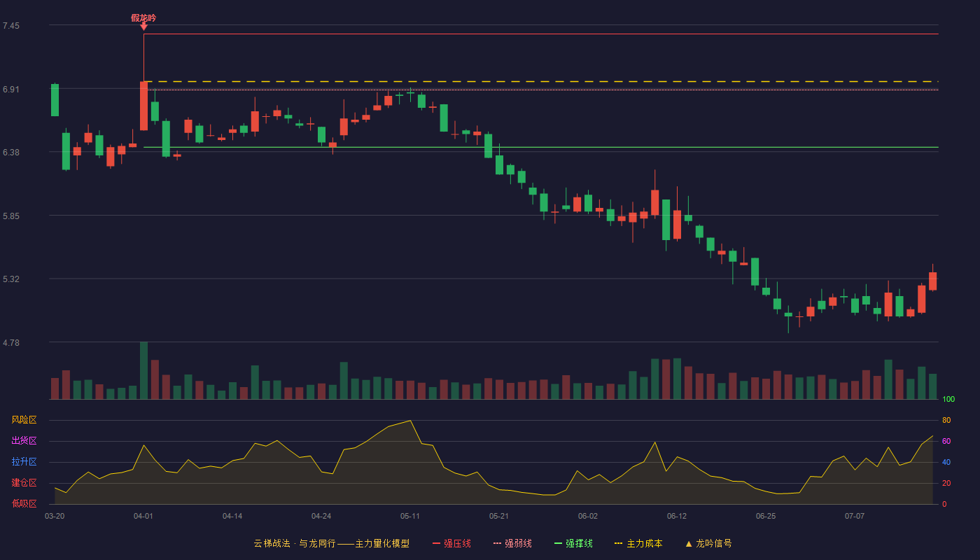
Task: Toggle the 强压线 legend item
Action: [451, 543]
